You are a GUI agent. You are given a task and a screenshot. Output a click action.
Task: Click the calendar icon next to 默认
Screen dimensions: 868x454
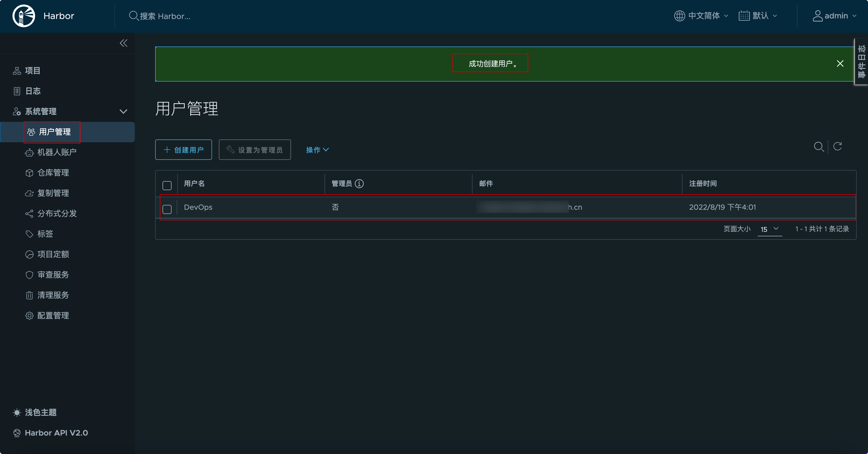pos(744,16)
